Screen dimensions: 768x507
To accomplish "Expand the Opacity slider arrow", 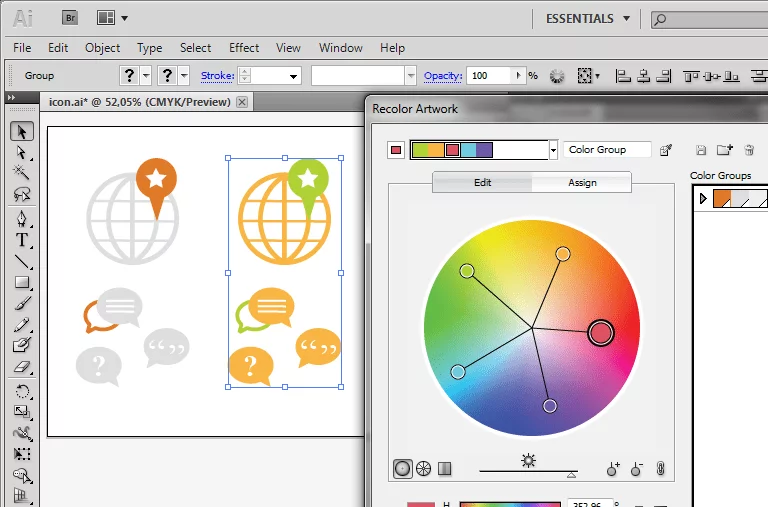I will (518, 75).
